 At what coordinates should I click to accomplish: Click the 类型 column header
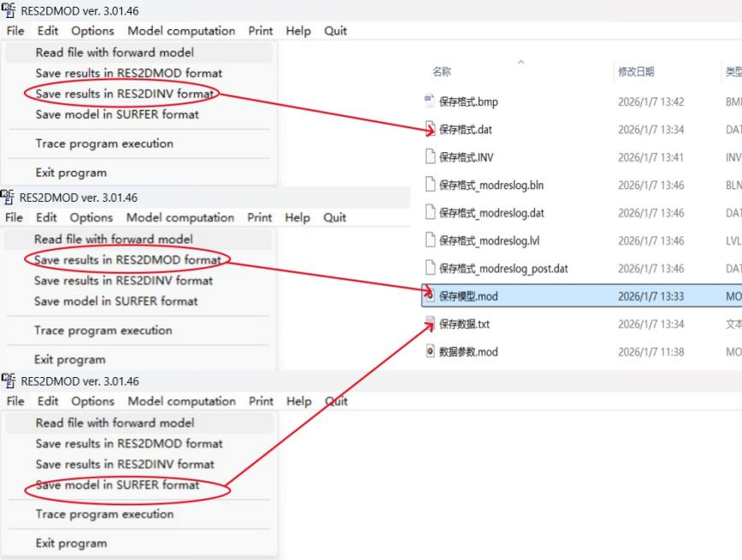click(x=732, y=73)
